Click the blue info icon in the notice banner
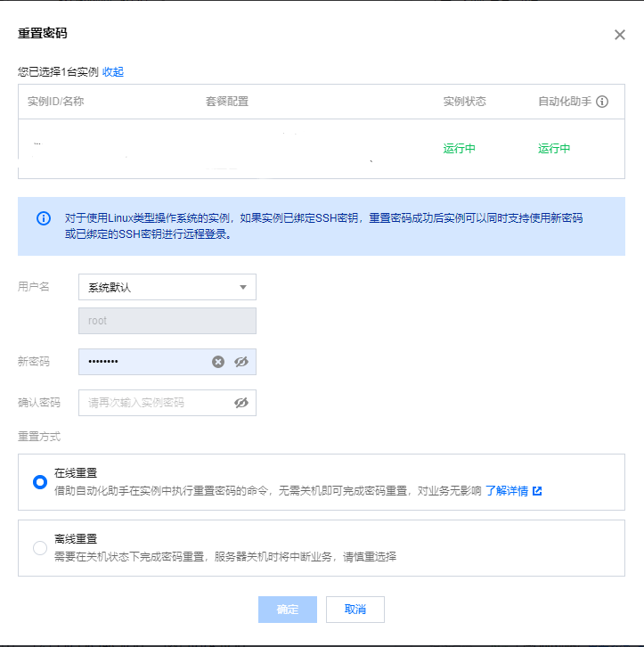644x647 pixels. click(43, 218)
